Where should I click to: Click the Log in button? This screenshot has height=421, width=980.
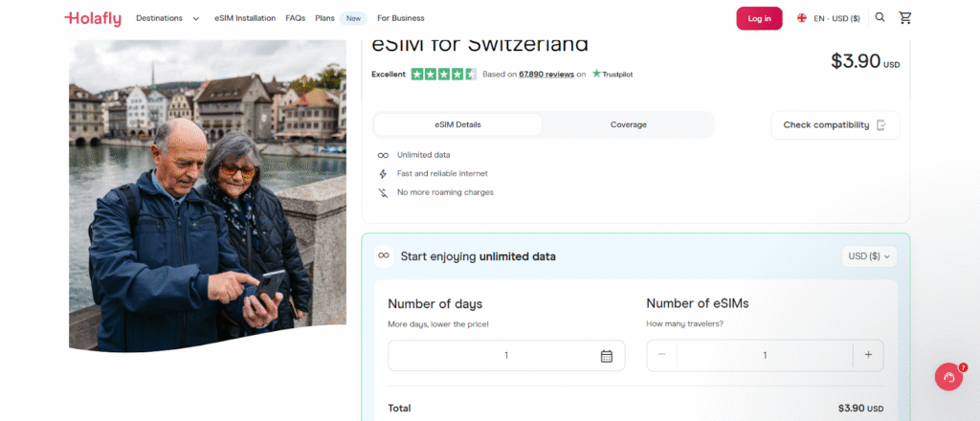[759, 18]
